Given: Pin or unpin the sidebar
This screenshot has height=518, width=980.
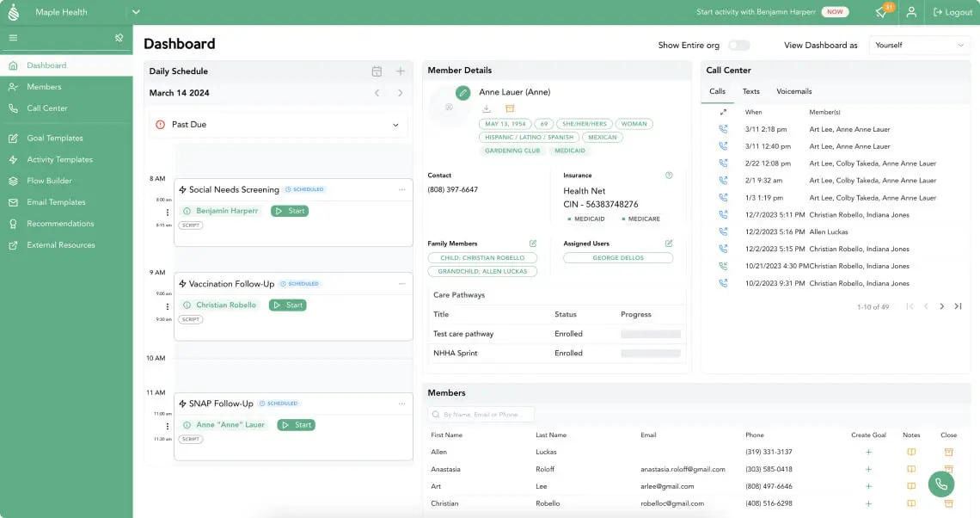Looking at the screenshot, I should pos(119,38).
